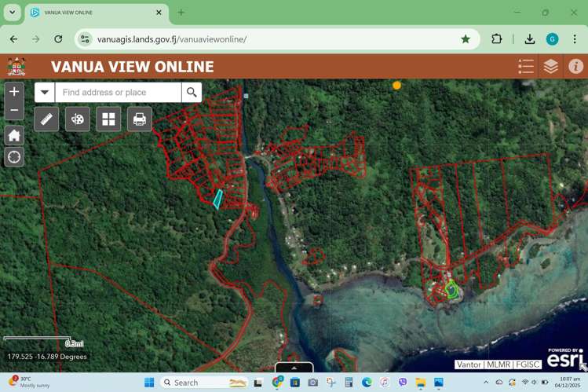Open the Basemap Gallery grid icon
Screen dimensions: 588x392
[x=109, y=119]
